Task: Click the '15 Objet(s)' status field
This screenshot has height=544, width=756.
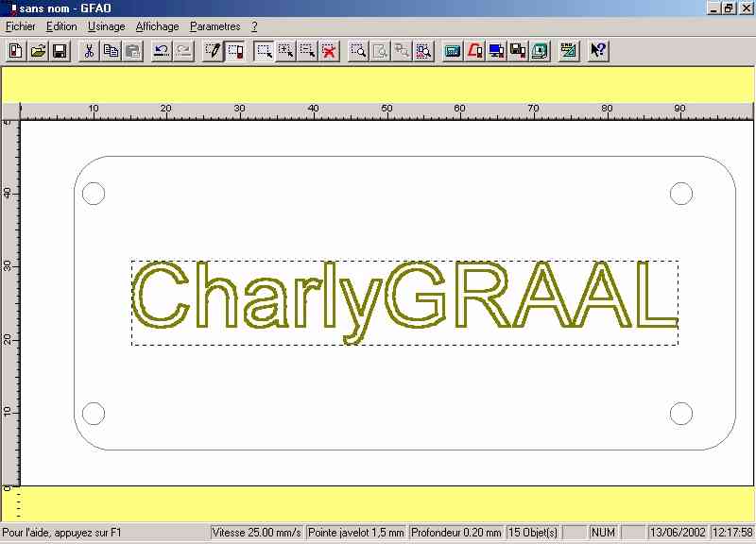Action: coord(533,533)
